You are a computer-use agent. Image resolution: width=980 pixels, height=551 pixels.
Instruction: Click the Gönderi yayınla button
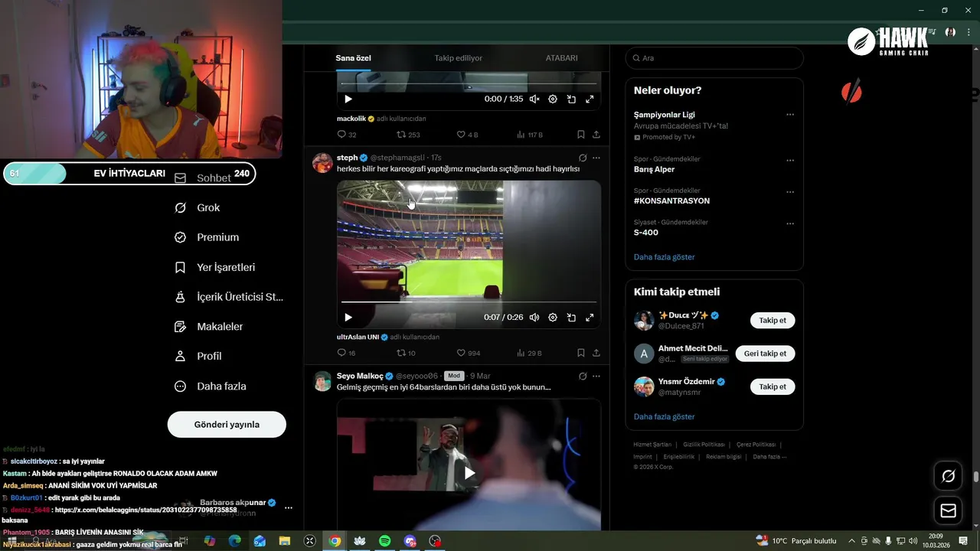click(227, 425)
